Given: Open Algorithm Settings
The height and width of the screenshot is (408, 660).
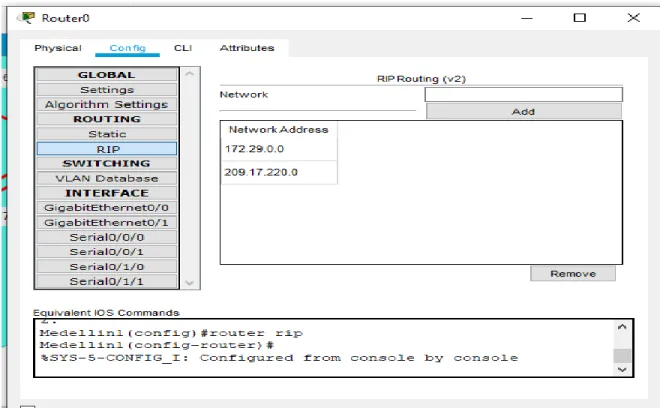Looking at the screenshot, I should coord(106,104).
